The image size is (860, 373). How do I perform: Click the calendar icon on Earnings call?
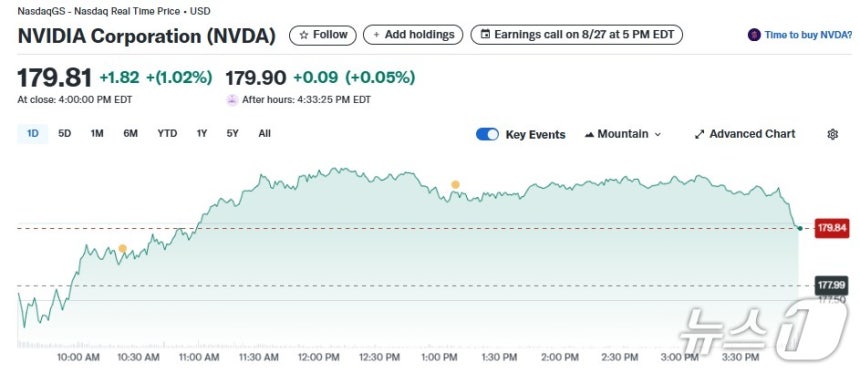pyautogui.click(x=485, y=35)
